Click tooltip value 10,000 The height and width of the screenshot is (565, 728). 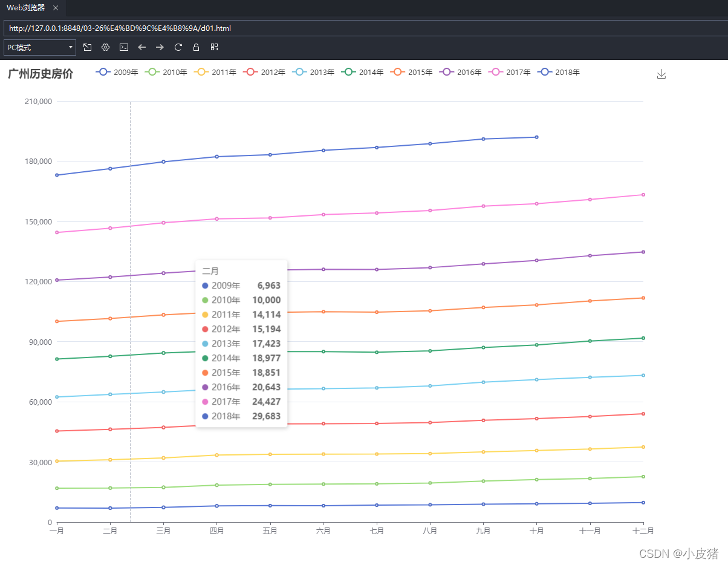[267, 300]
